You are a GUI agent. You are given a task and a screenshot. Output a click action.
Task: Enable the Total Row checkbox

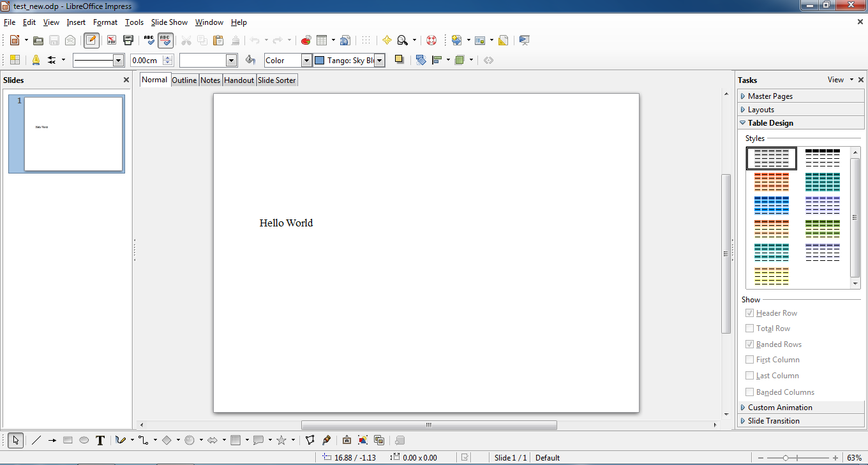pos(749,328)
